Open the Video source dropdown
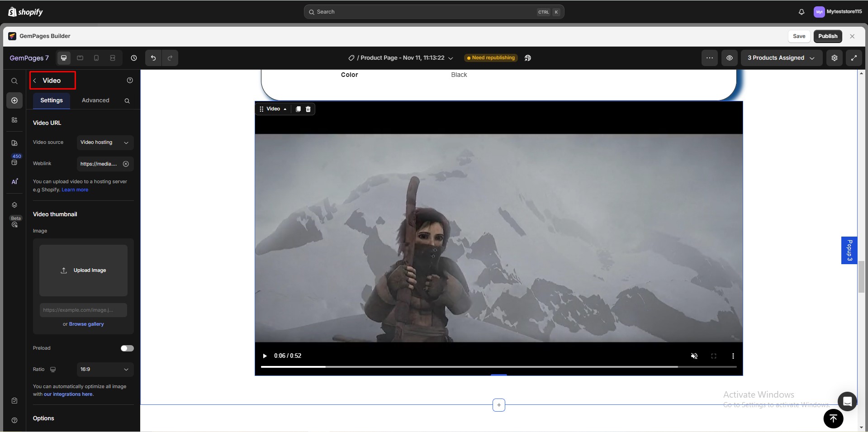Image resolution: width=868 pixels, height=432 pixels. [x=104, y=142]
